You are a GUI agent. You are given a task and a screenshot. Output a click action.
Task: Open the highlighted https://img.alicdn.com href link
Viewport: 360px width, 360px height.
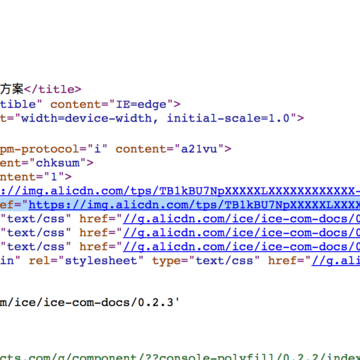tap(194, 205)
